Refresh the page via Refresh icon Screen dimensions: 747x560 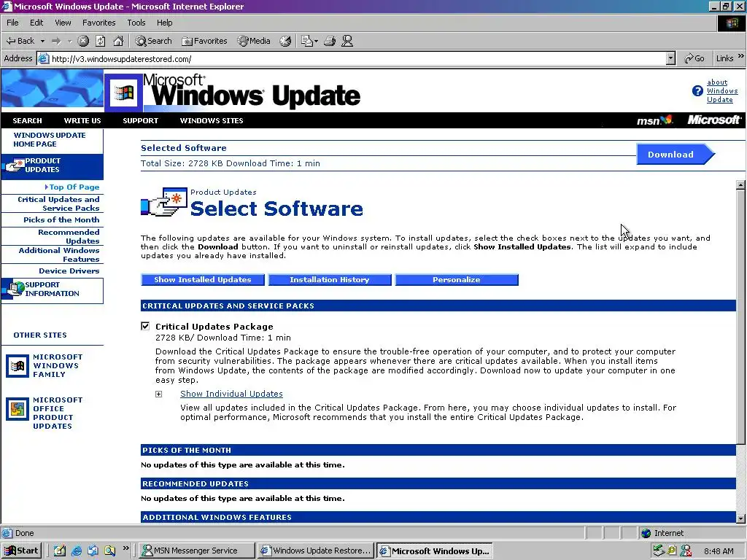(x=101, y=41)
